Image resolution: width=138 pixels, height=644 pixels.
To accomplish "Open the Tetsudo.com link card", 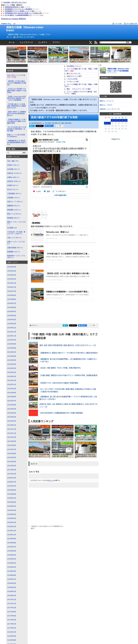I will point(62,235).
